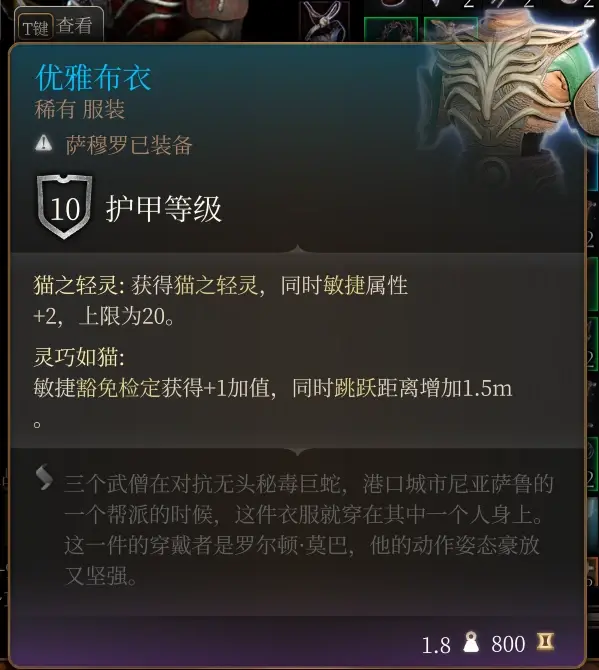The height and width of the screenshot is (670, 599).
Task: Select the second green-bordered inventory slot
Action: point(451,29)
